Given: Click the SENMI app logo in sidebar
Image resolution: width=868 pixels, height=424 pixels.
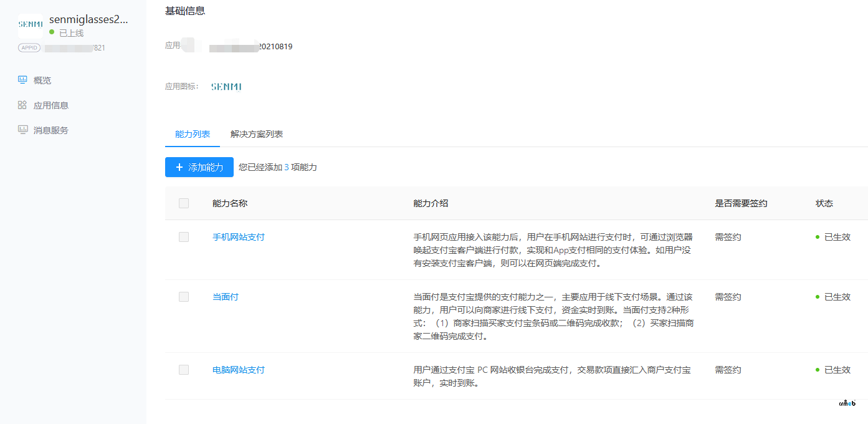Looking at the screenshot, I should 30,25.
